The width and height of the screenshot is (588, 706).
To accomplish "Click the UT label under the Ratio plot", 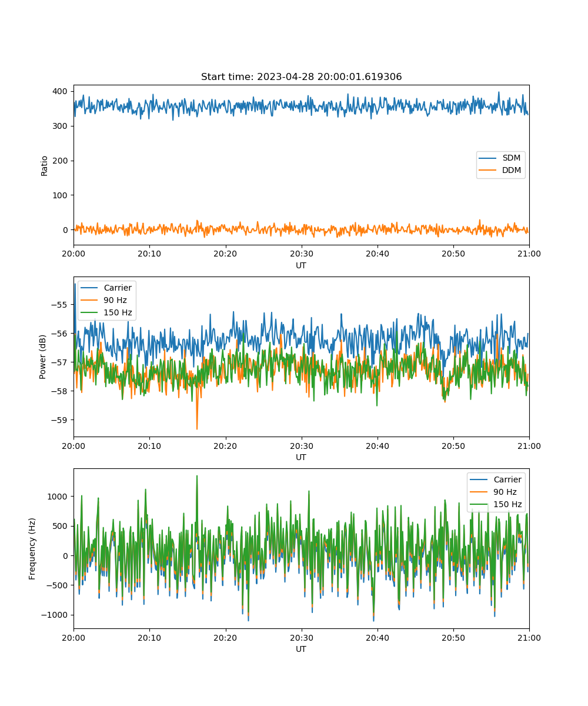I will pyautogui.click(x=301, y=265).
